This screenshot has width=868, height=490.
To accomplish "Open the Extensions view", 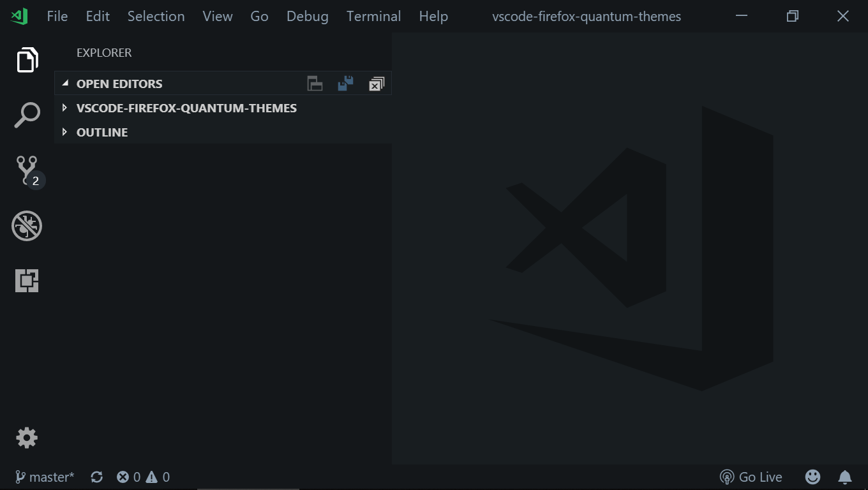I will pos(26,280).
